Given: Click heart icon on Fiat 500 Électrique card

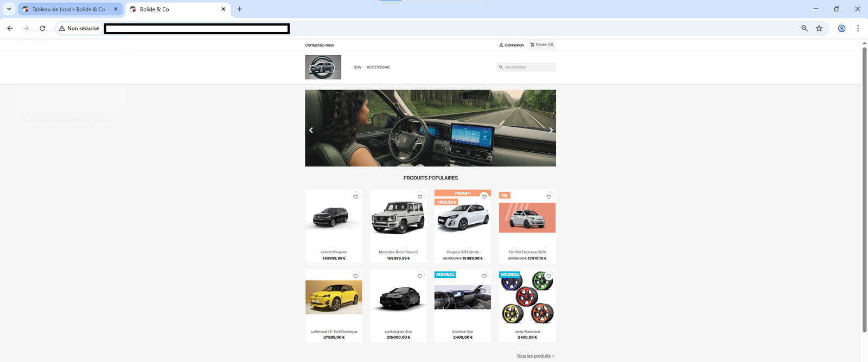Looking at the screenshot, I should click(x=548, y=197).
